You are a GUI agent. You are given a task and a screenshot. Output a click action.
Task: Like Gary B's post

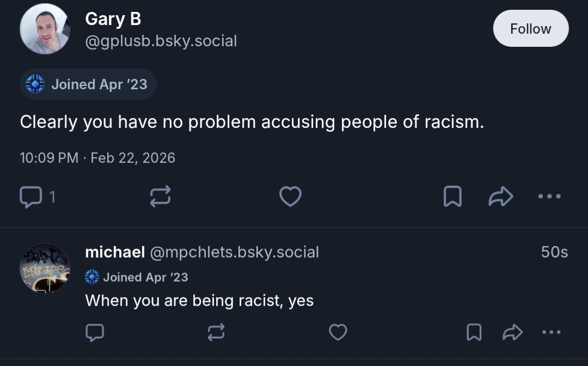290,197
